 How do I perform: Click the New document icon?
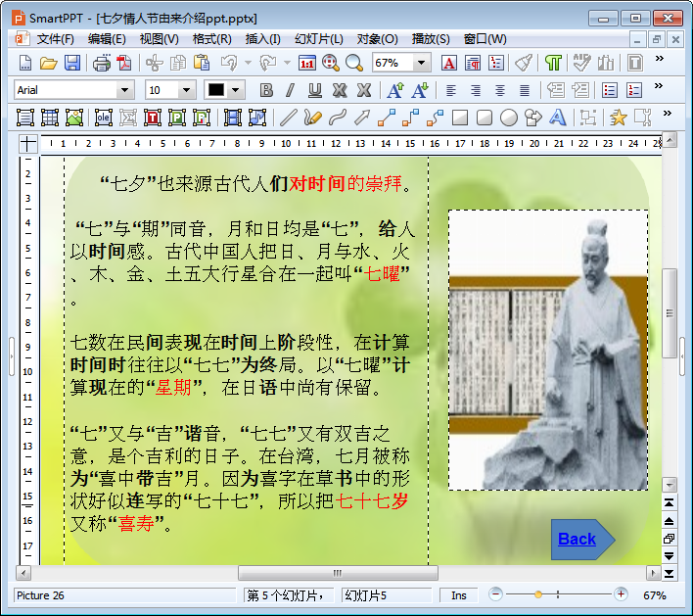tap(25, 64)
